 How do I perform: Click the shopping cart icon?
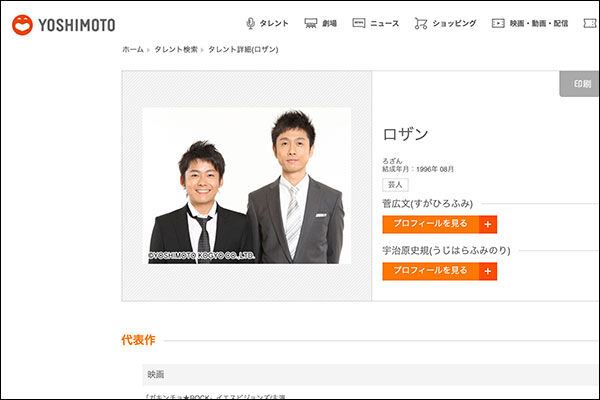coord(421,23)
